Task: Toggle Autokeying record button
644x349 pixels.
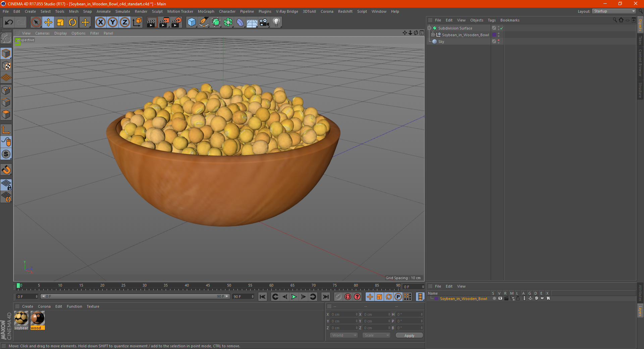Action: point(348,297)
